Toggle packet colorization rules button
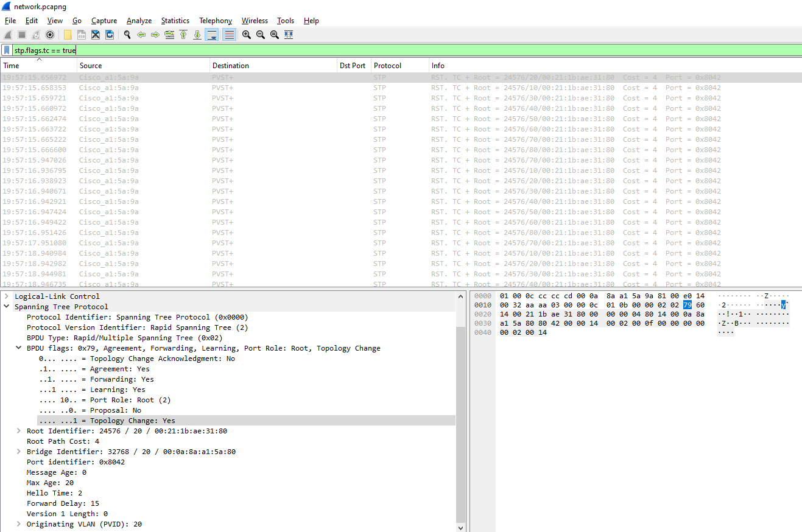Viewport: 802px width, 532px height. click(230, 35)
